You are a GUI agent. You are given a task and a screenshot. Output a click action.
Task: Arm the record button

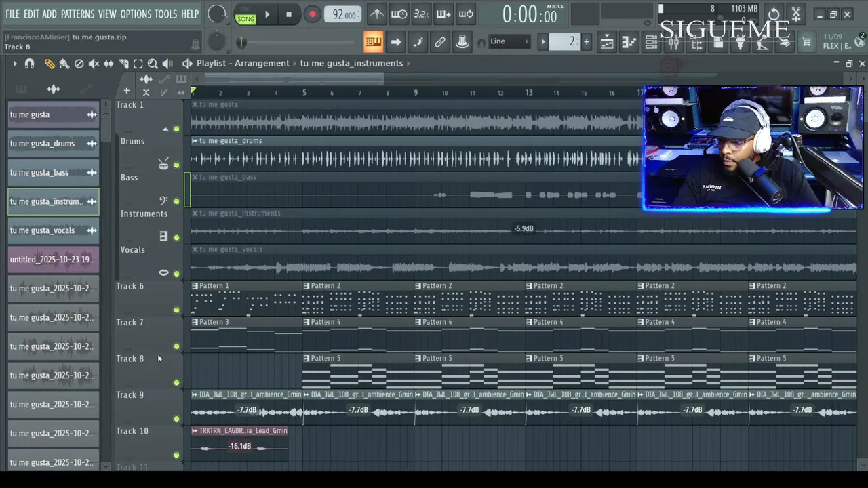pyautogui.click(x=312, y=14)
